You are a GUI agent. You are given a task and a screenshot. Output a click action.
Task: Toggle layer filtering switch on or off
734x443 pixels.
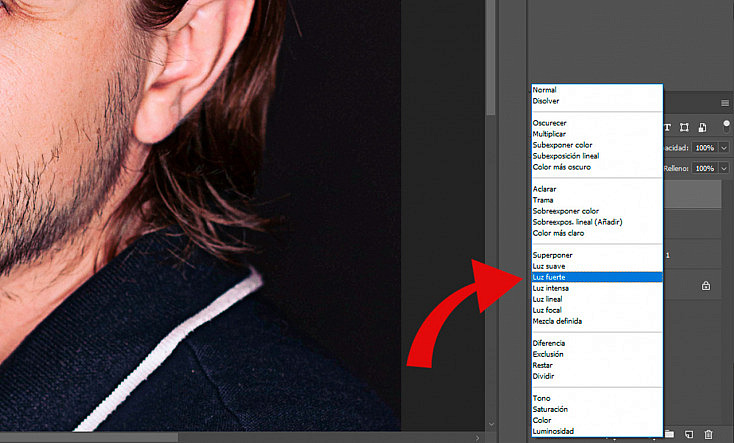[x=726, y=126]
